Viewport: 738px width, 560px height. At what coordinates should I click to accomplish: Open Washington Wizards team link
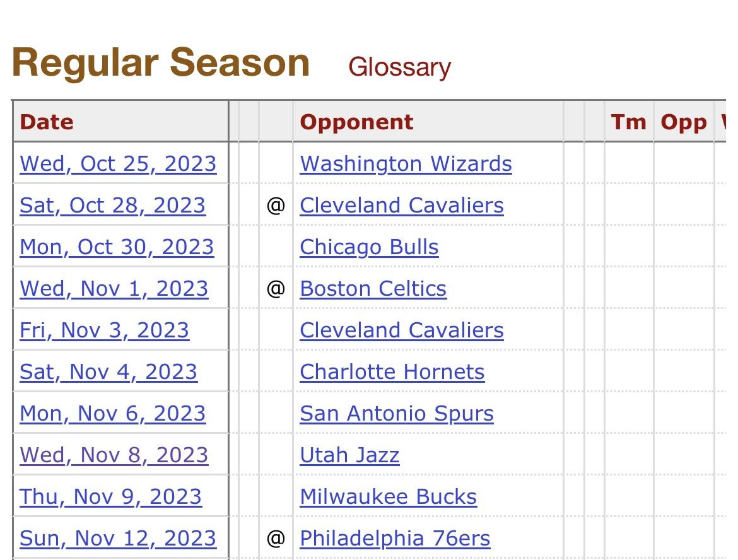pyautogui.click(x=406, y=164)
